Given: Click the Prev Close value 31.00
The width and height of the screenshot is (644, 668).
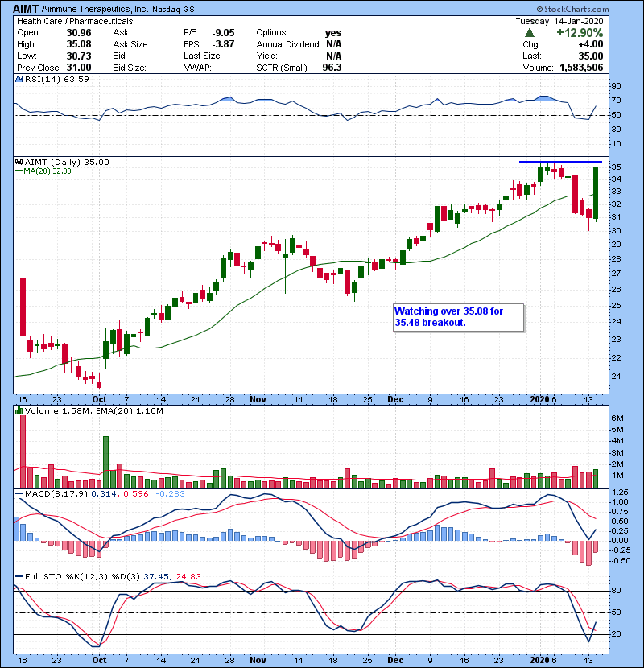Looking at the screenshot, I should pyautogui.click(x=79, y=68).
